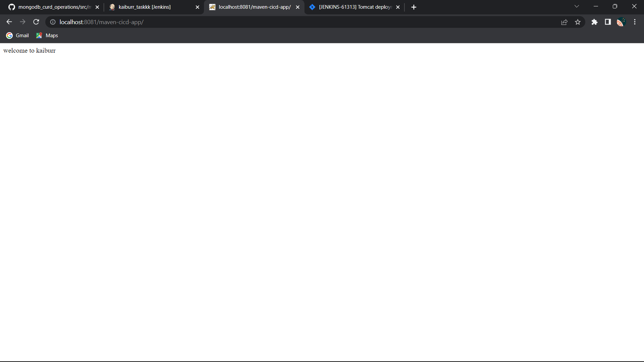This screenshot has width=644, height=362.
Task: Open the Chrome profile avatar
Action: coord(621,22)
